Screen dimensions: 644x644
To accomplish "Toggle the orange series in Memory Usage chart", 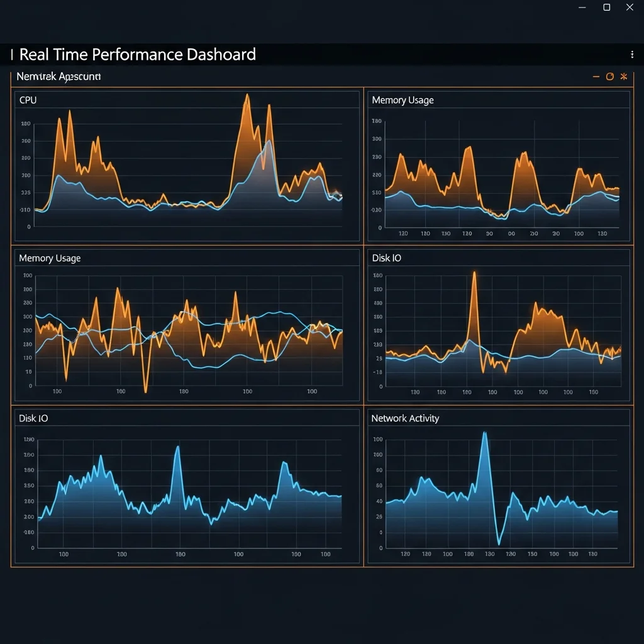I will (468, 148).
